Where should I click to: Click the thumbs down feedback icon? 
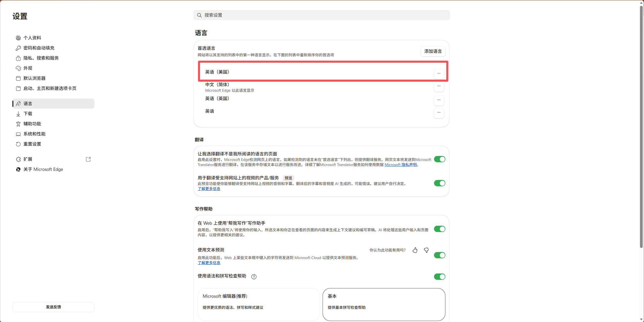[426, 250]
